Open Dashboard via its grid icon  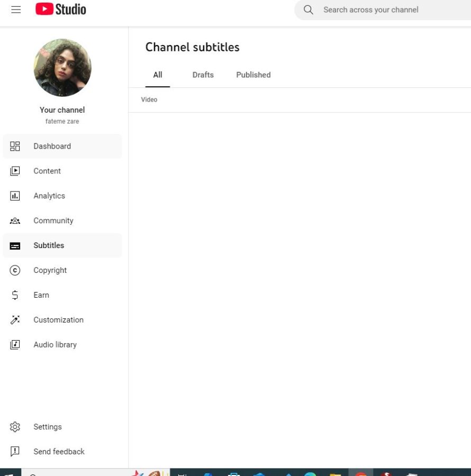coord(15,147)
